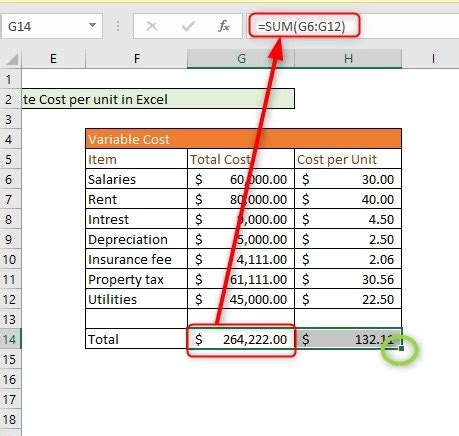Select row 2 header
This screenshot has height=436, width=459.
coord(10,99)
